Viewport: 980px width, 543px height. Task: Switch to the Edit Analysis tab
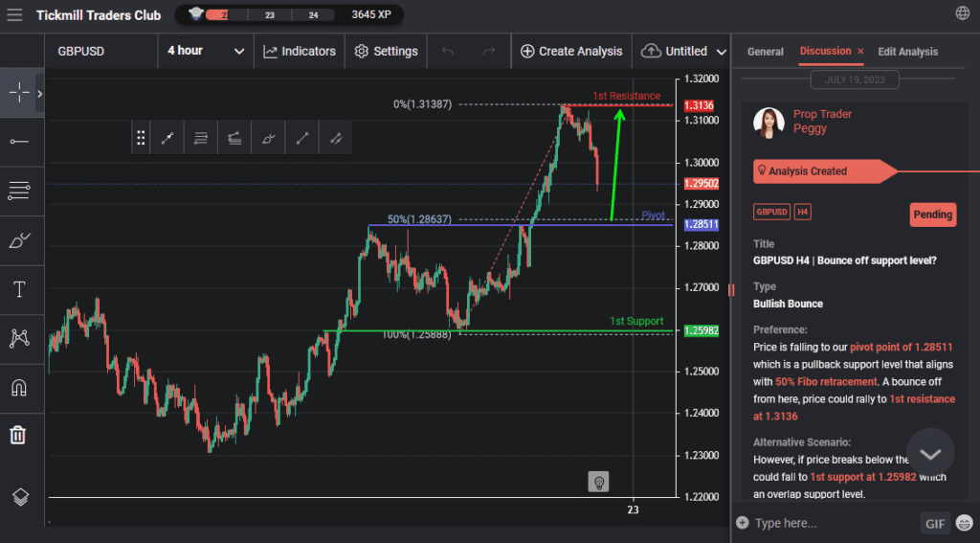click(x=907, y=52)
